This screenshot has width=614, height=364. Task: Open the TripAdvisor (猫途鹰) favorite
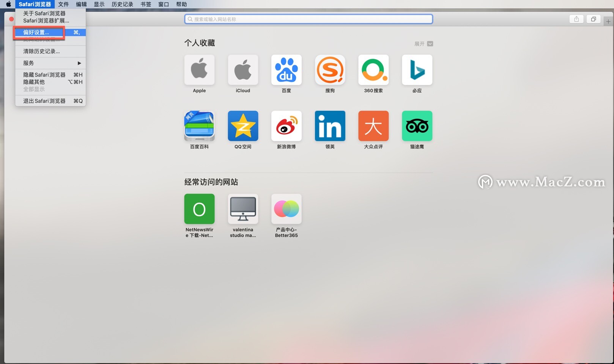tap(417, 126)
